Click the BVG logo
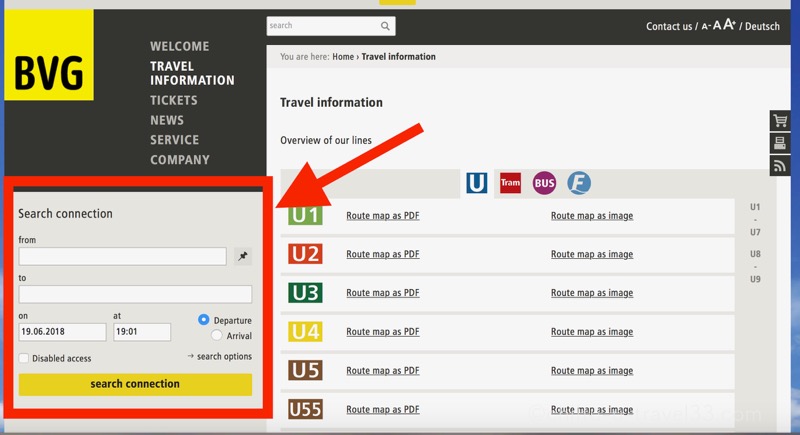Viewport: 800px width, 435px height. (48, 55)
